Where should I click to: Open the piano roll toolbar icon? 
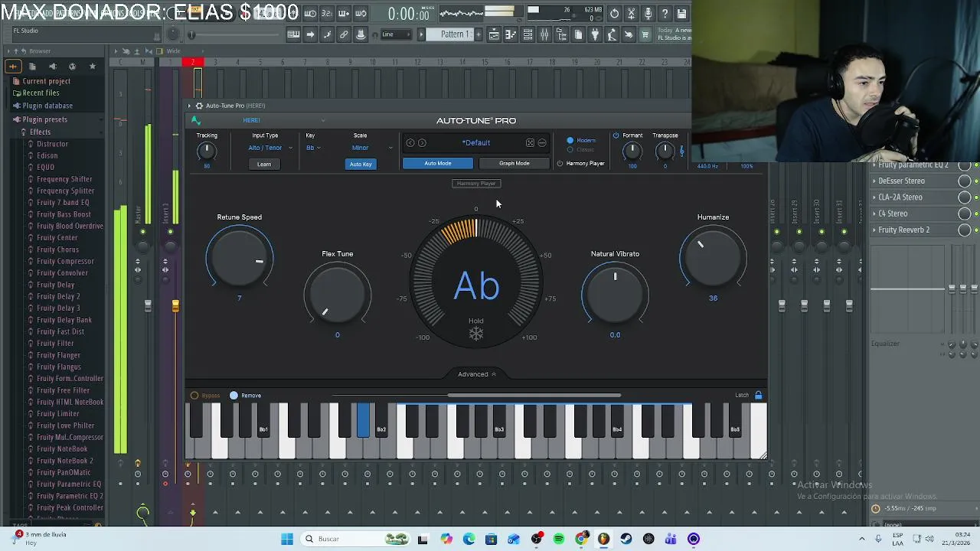(511, 34)
